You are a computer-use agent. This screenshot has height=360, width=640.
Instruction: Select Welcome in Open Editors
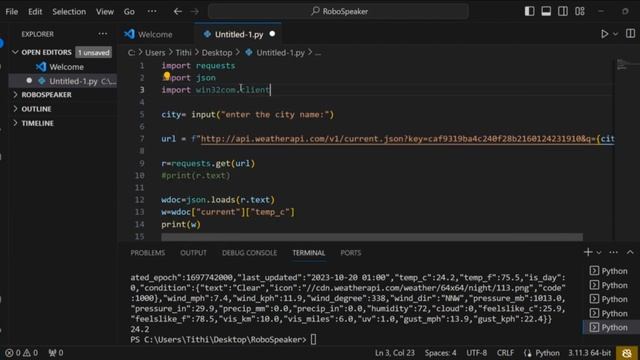coord(66,67)
